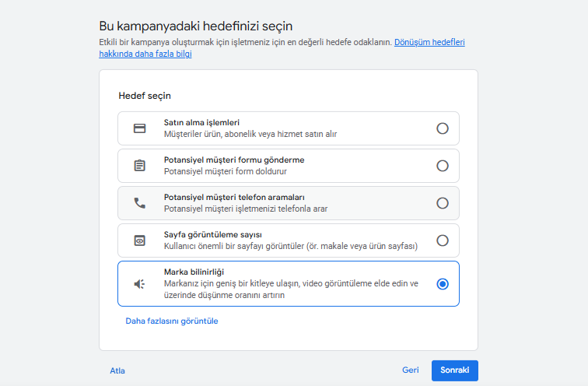Image resolution: width=588 pixels, height=386 pixels.
Task: Skip this step with Atla
Action: [x=117, y=370]
